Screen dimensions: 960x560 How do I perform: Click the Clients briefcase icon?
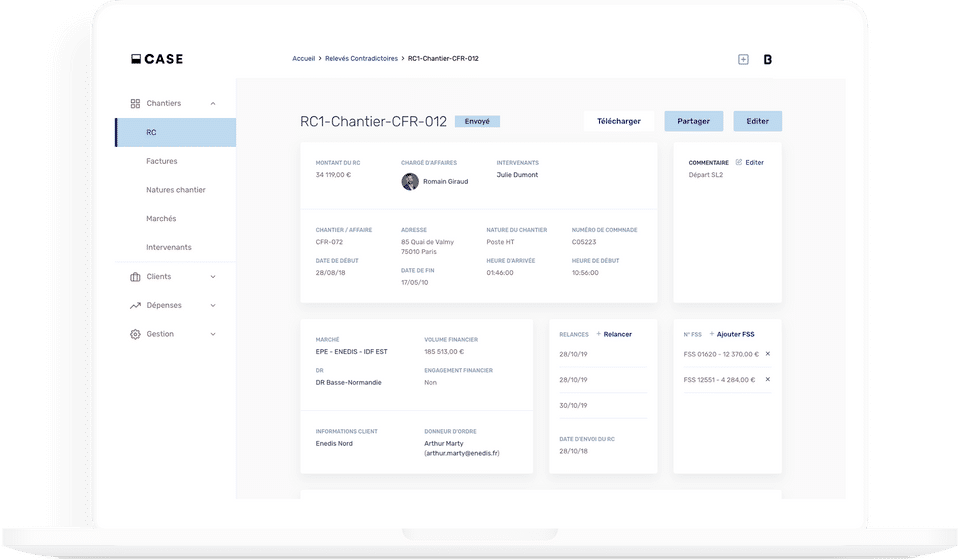pyautogui.click(x=135, y=277)
